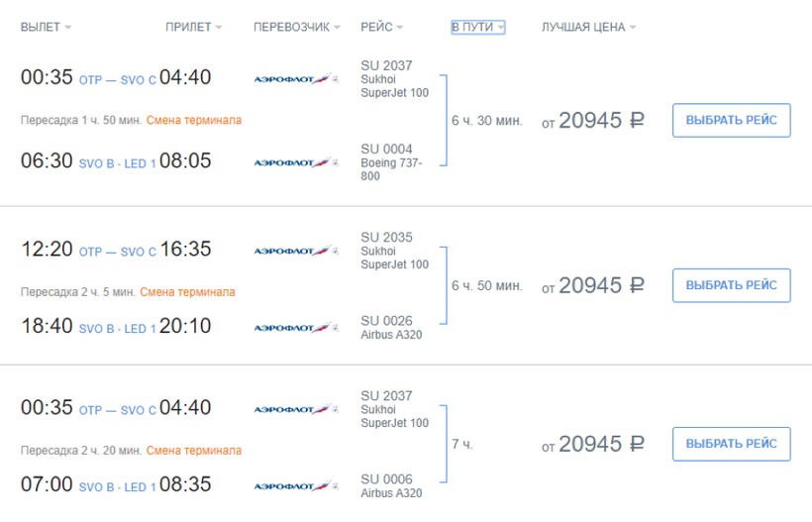Screen dimensions: 812x522
Task: Click the SVO B - LED 1 route at 07:00
Action: (x=117, y=487)
